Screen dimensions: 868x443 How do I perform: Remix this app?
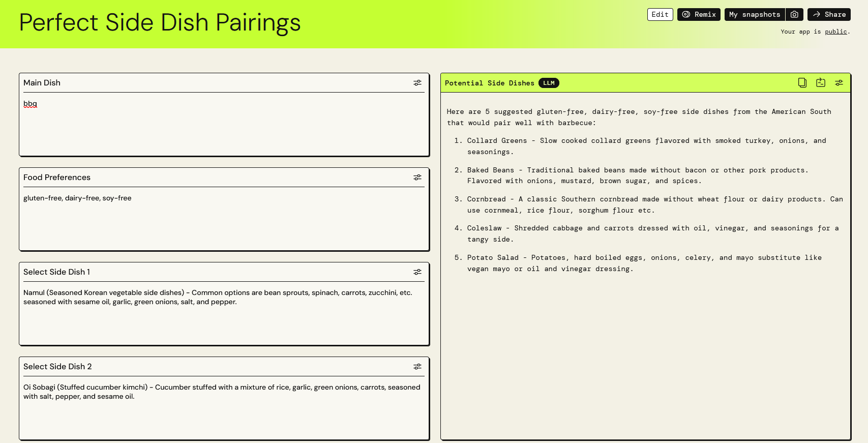[699, 15]
